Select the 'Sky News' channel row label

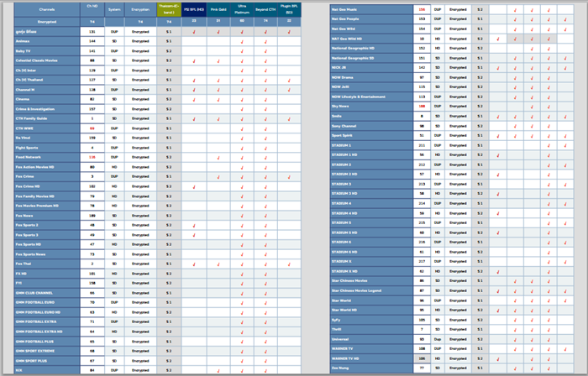(x=371, y=107)
